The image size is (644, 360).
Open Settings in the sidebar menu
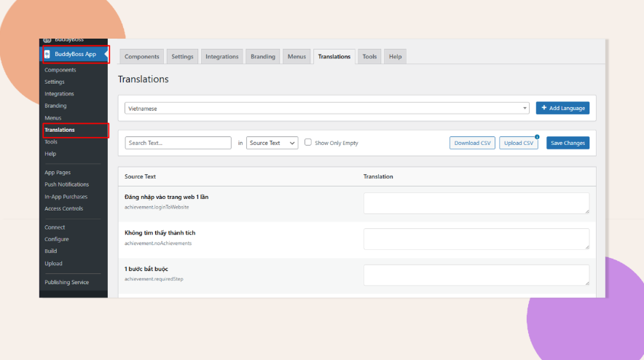[x=55, y=82]
